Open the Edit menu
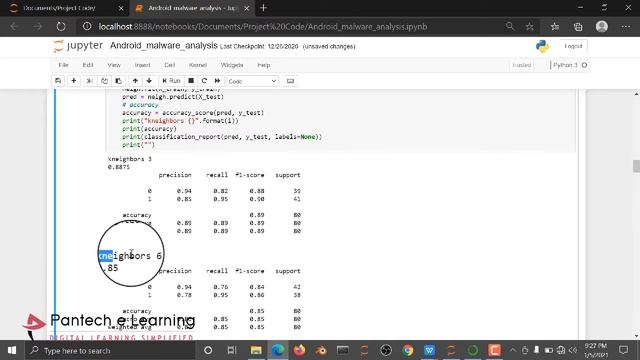Image resolution: width=640 pixels, height=360 pixels. [88, 65]
